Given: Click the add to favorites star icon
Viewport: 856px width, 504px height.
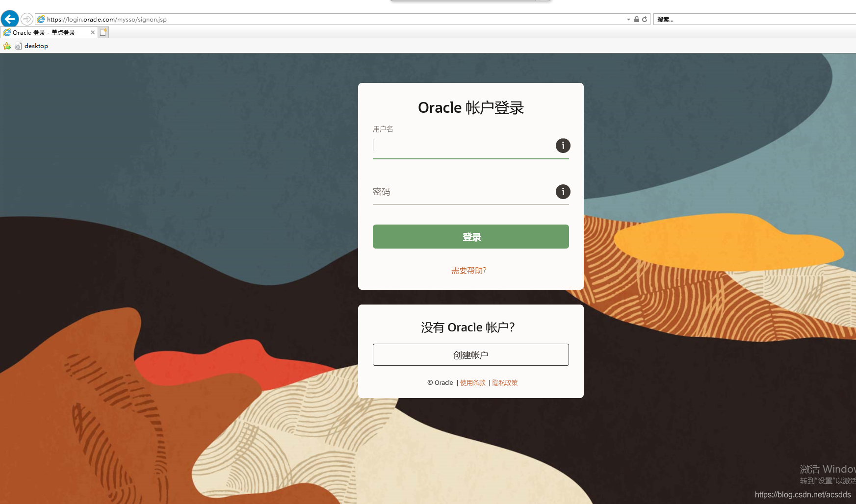Looking at the screenshot, I should [7, 46].
